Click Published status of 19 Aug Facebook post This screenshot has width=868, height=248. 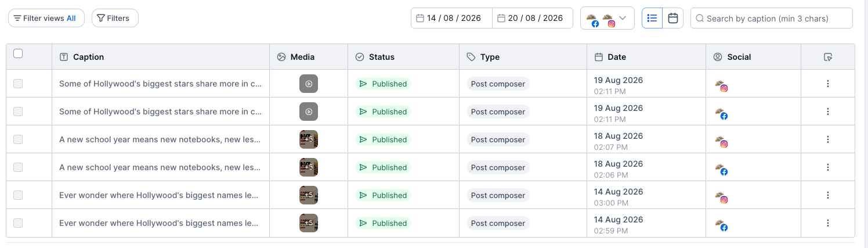click(x=383, y=112)
